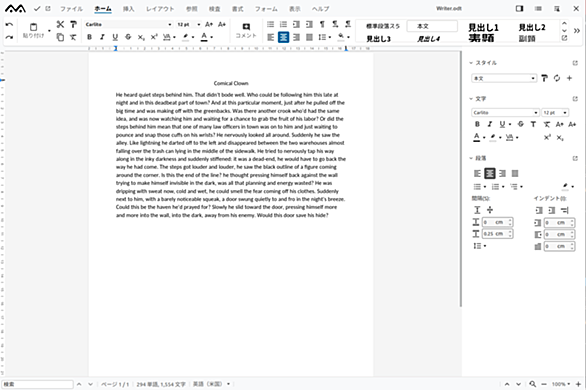This screenshot has width=586, height=390.
Task: Toggle bold in the ribbon
Action: pos(89,37)
